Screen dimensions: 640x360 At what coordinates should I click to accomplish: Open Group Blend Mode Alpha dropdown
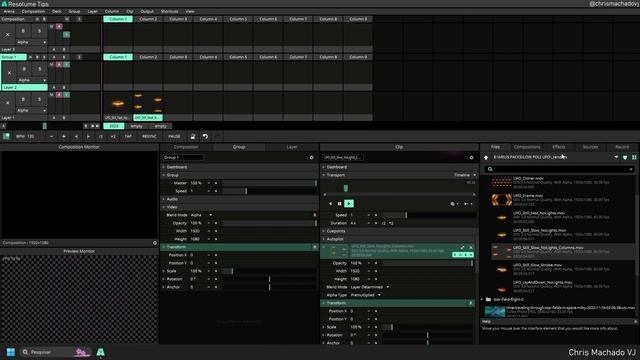pos(201,215)
